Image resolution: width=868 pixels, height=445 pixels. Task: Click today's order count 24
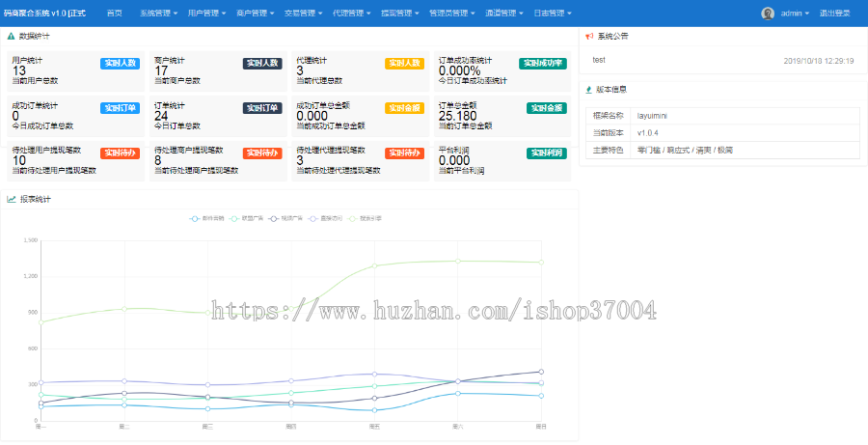161,116
